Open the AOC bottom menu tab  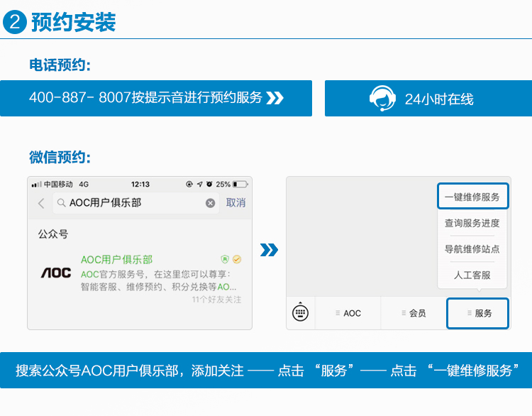coord(348,313)
